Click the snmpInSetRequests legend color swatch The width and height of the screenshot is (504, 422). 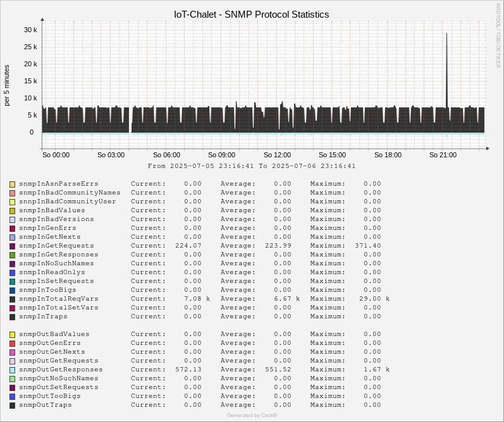12,282
